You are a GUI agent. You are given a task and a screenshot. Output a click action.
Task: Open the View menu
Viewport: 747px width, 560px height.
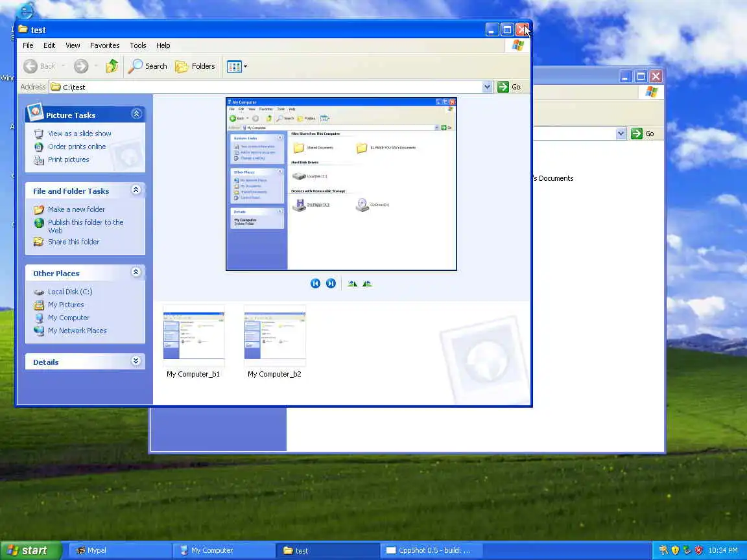click(x=73, y=45)
